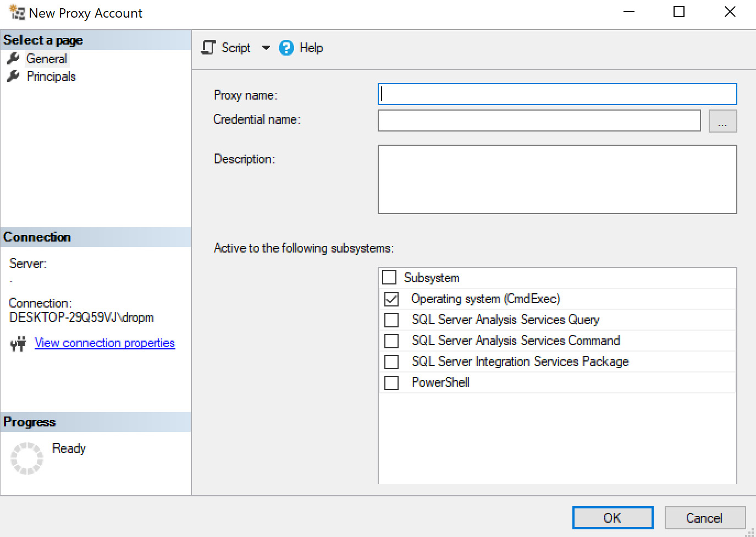Click inside the Proxy name field

pos(557,94)
